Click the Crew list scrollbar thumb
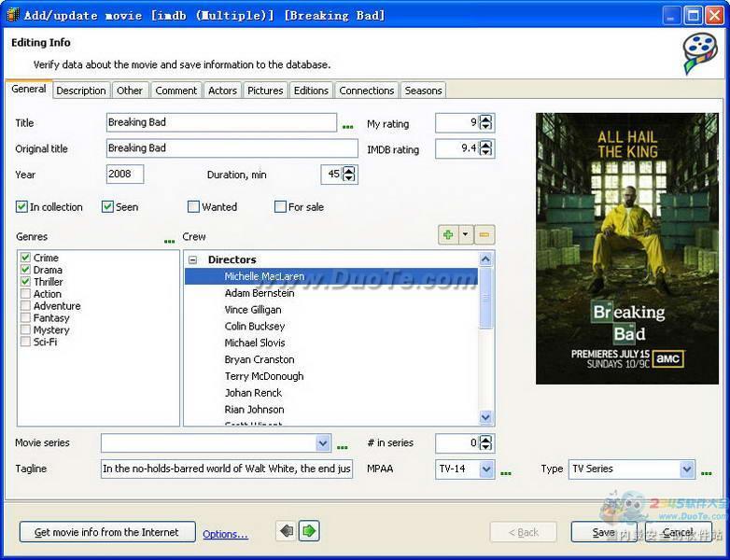 click(x=485, y=298)
